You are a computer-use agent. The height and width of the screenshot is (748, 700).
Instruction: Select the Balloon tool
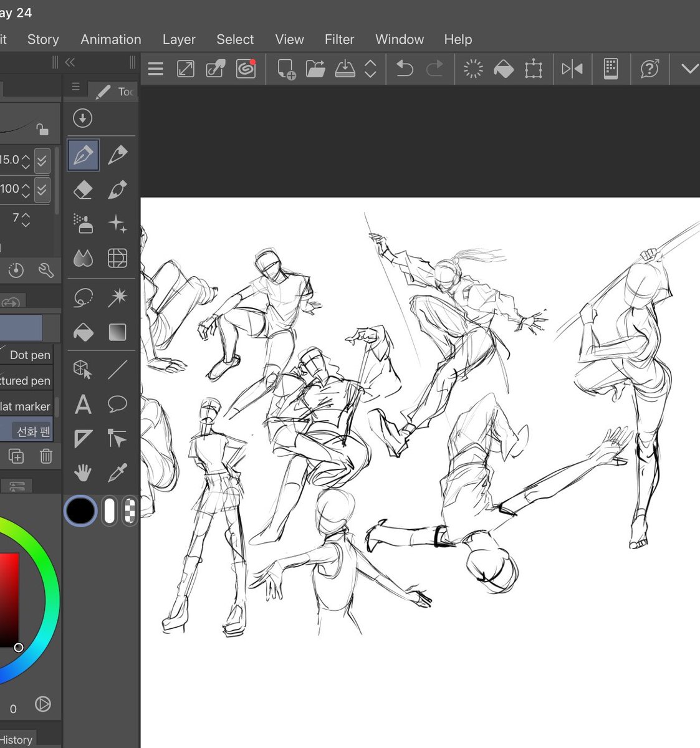(117, 405)
